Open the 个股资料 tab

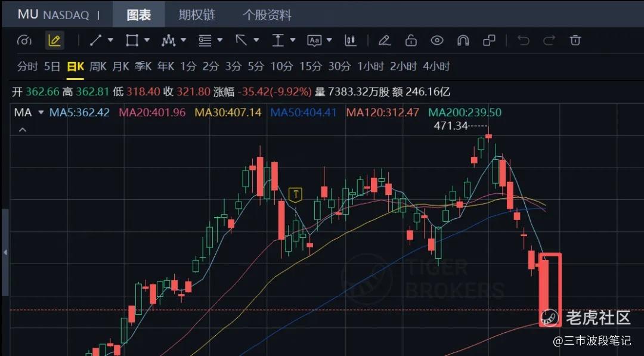coord(267,15)
